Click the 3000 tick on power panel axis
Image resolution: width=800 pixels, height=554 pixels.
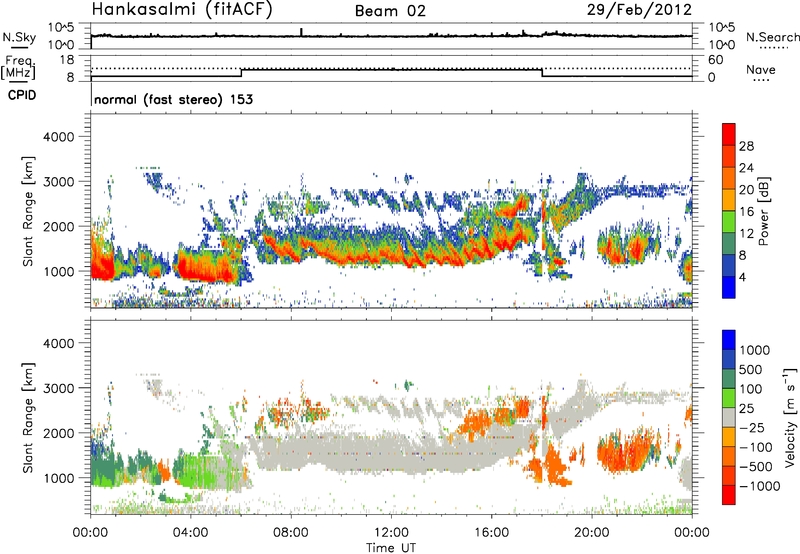tap(59, 182)
